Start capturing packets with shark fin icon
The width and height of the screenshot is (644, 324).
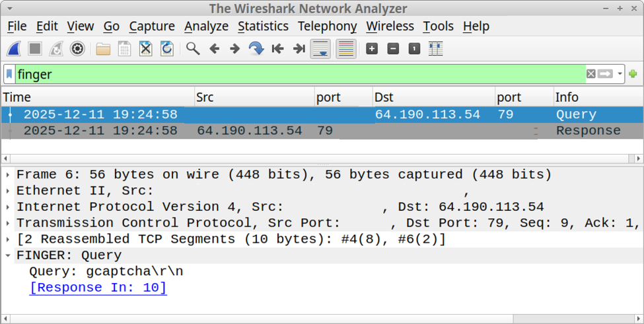click(14, 49)
